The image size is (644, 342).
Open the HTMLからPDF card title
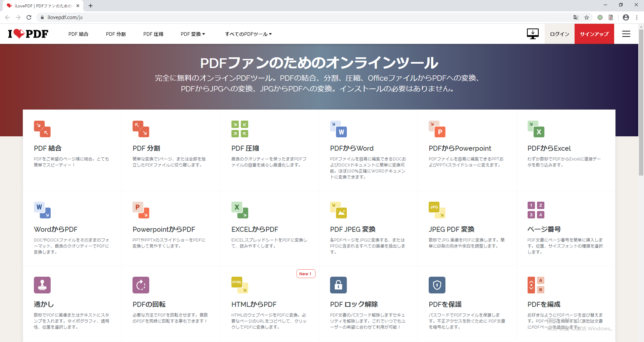pos(254,304)
